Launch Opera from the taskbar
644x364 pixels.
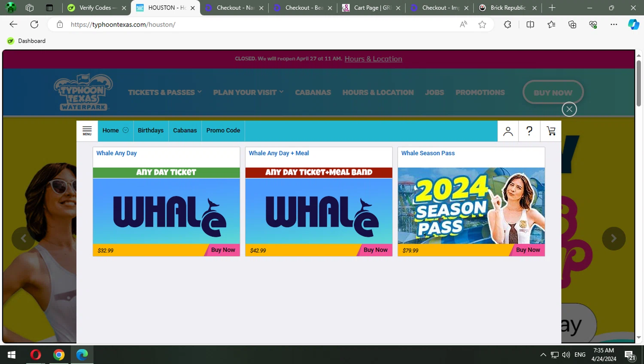click(36, 355)
